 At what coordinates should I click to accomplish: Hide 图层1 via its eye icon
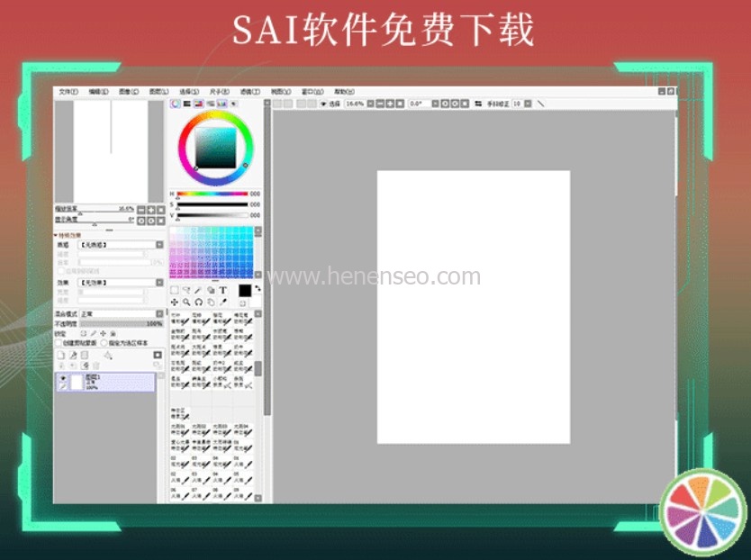click(63, 378)
